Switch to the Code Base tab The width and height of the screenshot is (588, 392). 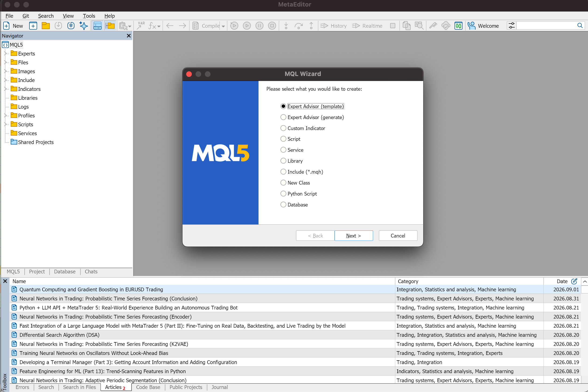point(148,387)
